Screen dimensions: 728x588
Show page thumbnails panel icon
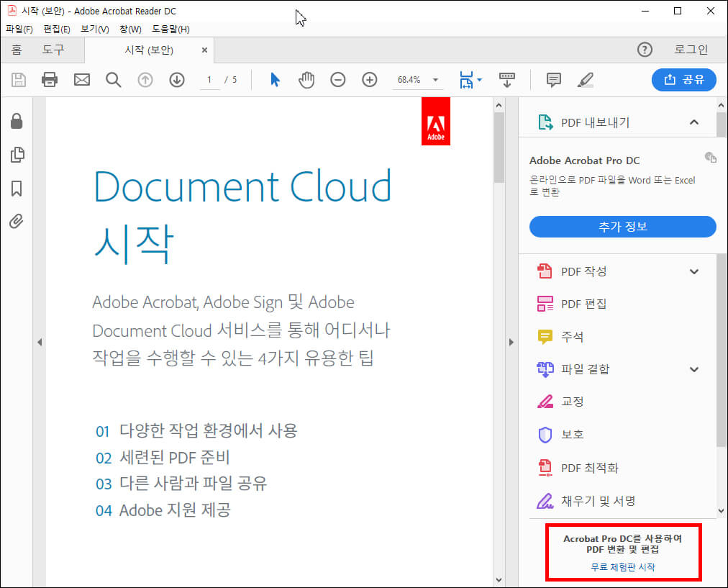(17, 155)
